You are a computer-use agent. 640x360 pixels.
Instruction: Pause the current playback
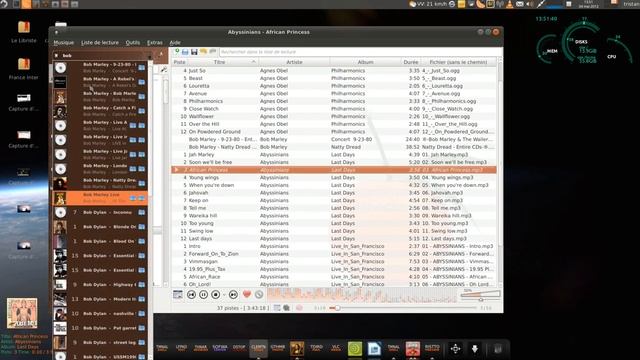pos(203,295)
